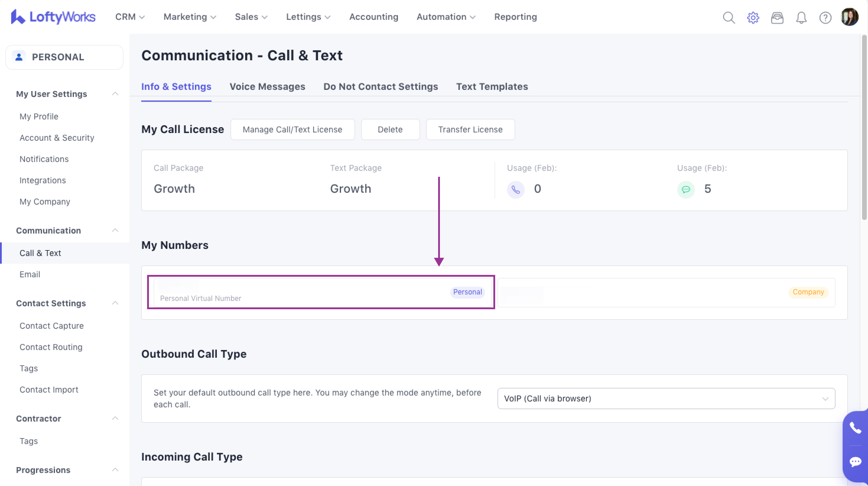Click the page vertical scrollbar
The height and width of the screenshot is (486, 868).
click(x=864, y=128)
